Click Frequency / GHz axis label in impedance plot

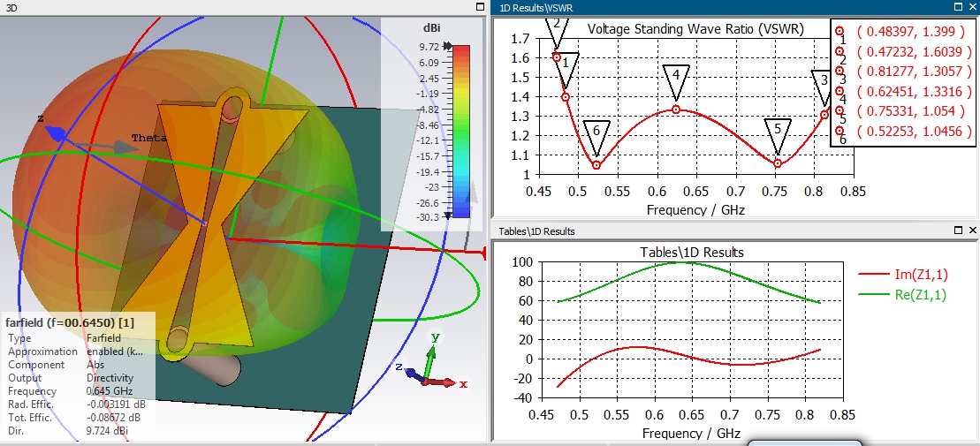tap(691, 433)
